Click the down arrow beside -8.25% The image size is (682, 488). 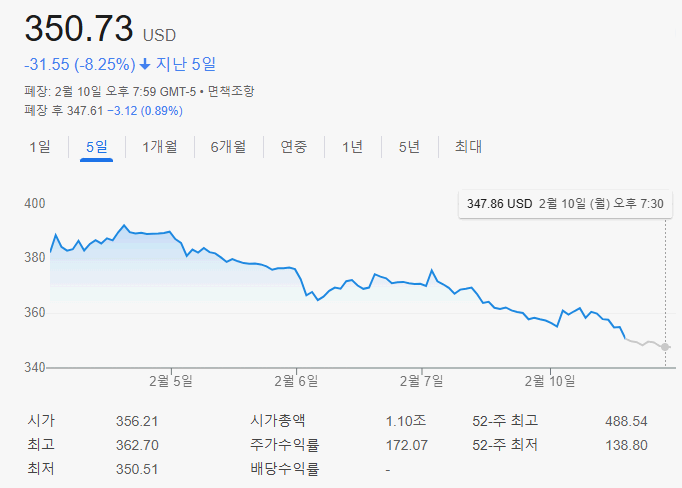[x=145, y=65]
